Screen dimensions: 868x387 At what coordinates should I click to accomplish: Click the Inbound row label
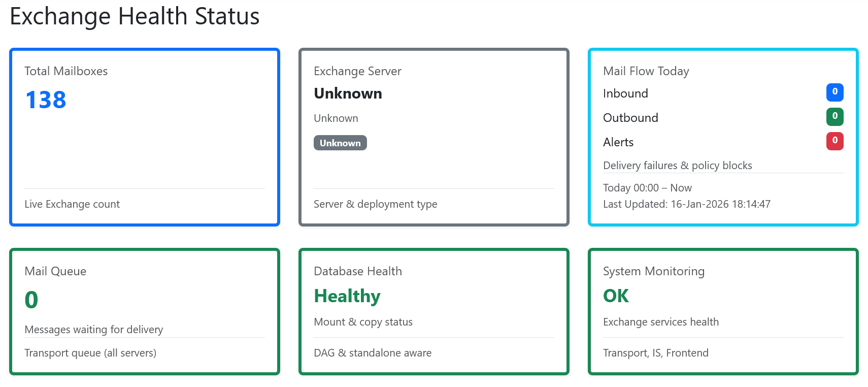pyautogui.click(x=625, y=93)
